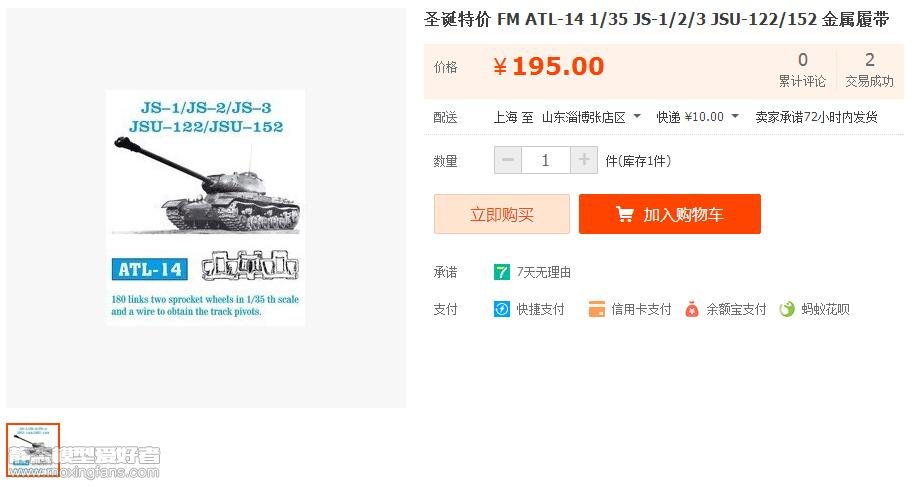Click the main ATL-14 product image
Viewport: 914px width, 487px height.
pyautogui.click(x=205, y=207)
